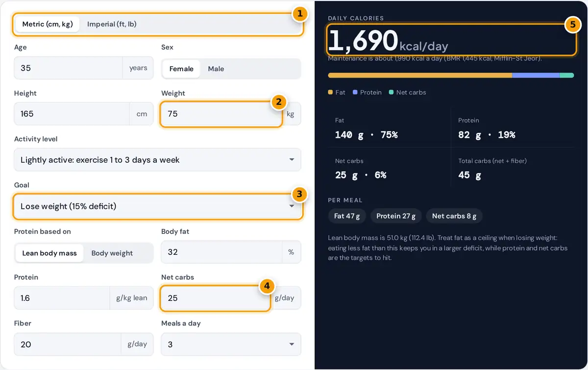The height and width of the screenshot is (370, 588).
Task: Base protein on Lean body mass
Action: (x=49, y=253)
